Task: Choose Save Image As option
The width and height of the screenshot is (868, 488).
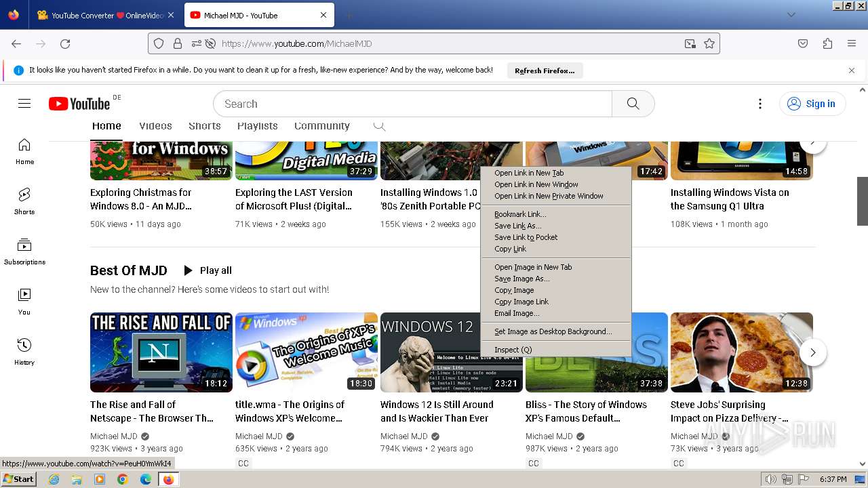Action: 556,279
